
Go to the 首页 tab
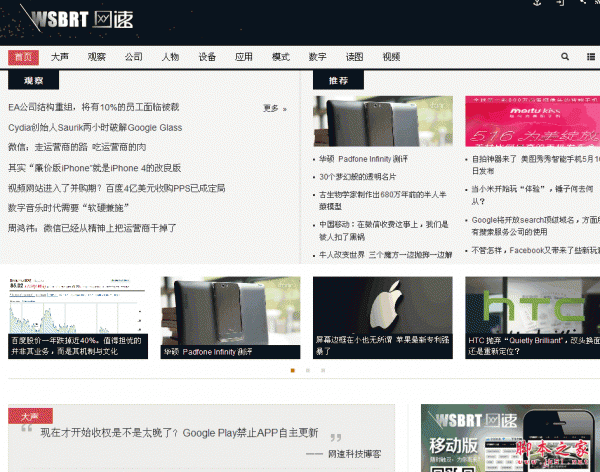coord(23,57)
